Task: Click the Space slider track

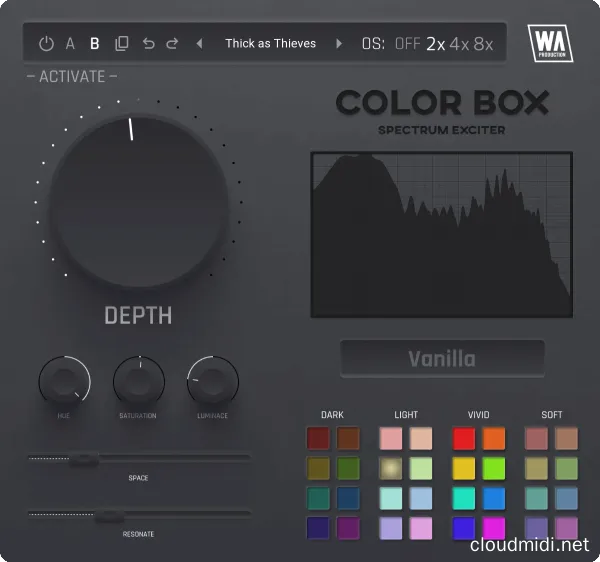Action: [x=139, y=458]
